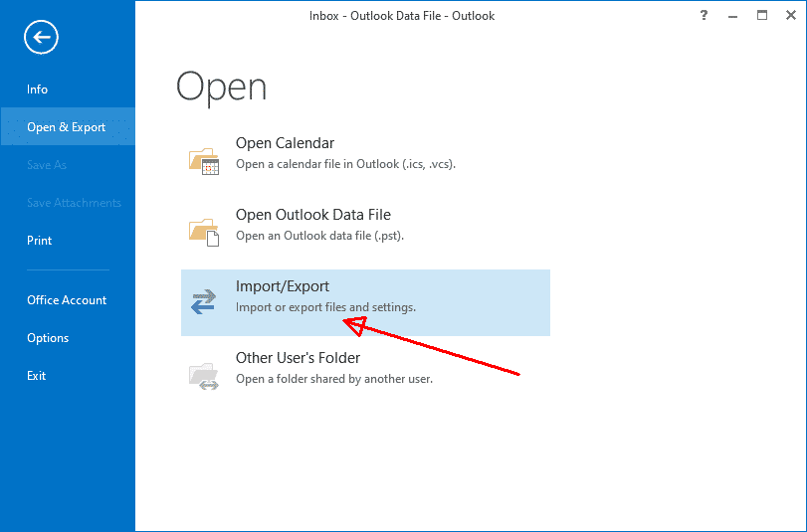Screen dimensions: 807x532
Task: Click the Open Calendar folder icon
Action: [x=204, y=161]
